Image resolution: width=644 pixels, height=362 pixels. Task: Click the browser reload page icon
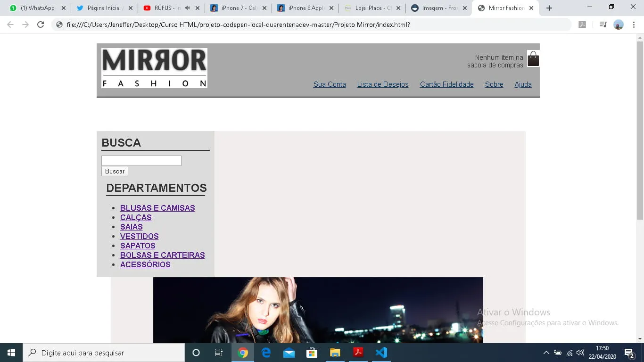(x=41, y=25)
